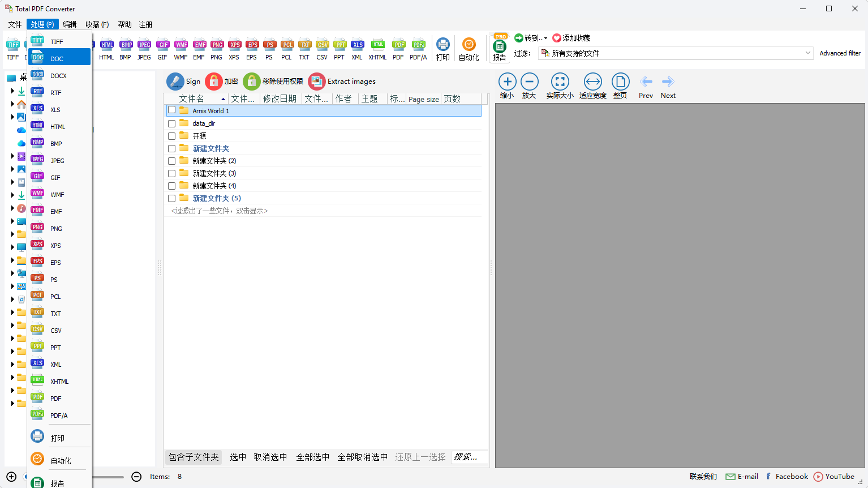Screen dimensions: 868x488
Task: Tick the checkbox for 新建文件夹 (5)
Action: click(171, 198)
